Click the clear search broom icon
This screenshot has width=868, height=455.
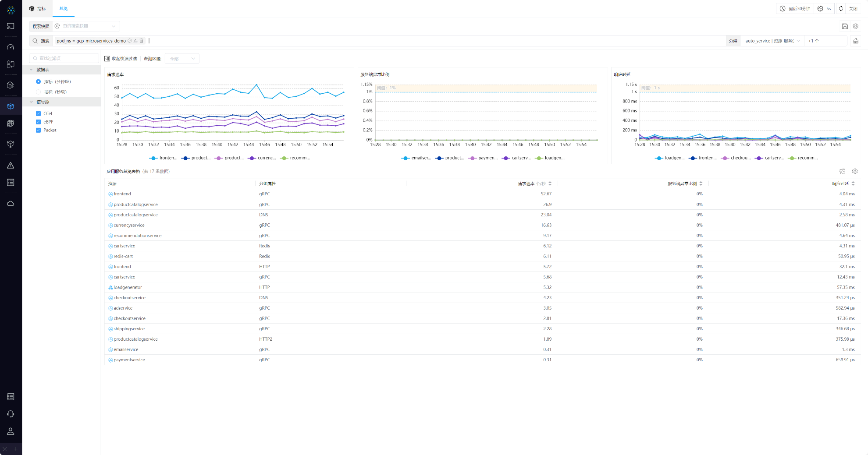pos(855,41)
